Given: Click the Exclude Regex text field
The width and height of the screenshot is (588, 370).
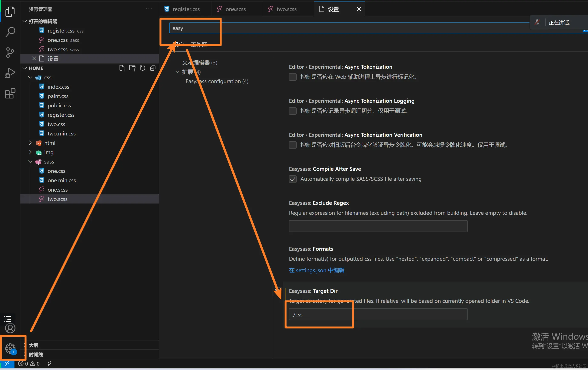Looking at the screenshot, I should tap(378, 226).
